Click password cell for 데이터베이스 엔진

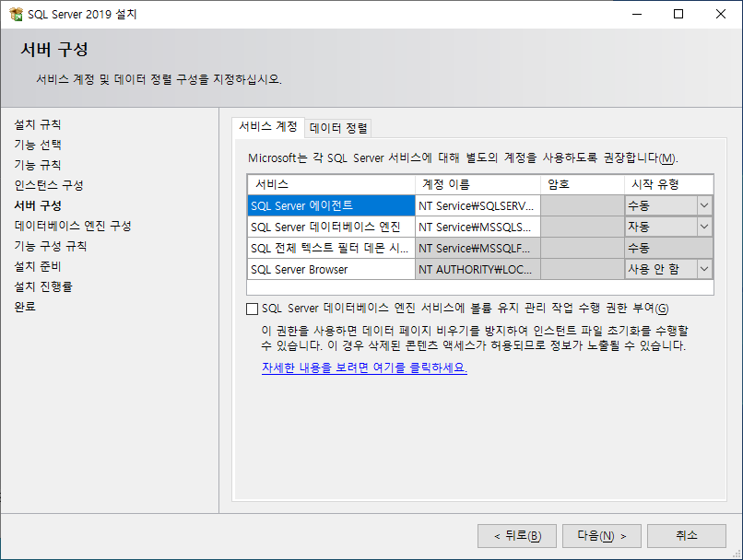click(x=583, y=227)
